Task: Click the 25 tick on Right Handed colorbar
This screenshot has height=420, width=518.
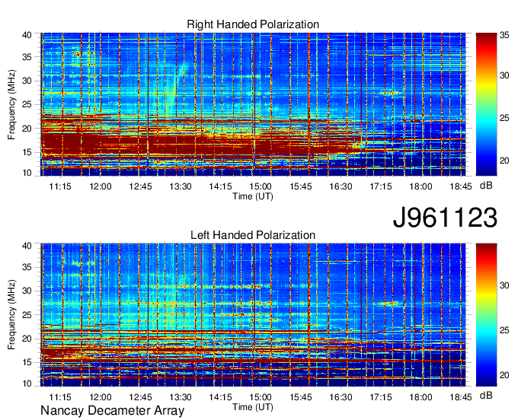Action: pyautogui.click(x=504, y=118)
